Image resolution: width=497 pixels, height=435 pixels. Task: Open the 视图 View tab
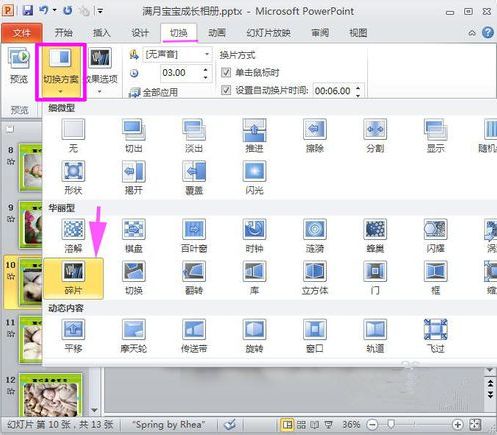[x=358, y=33]
